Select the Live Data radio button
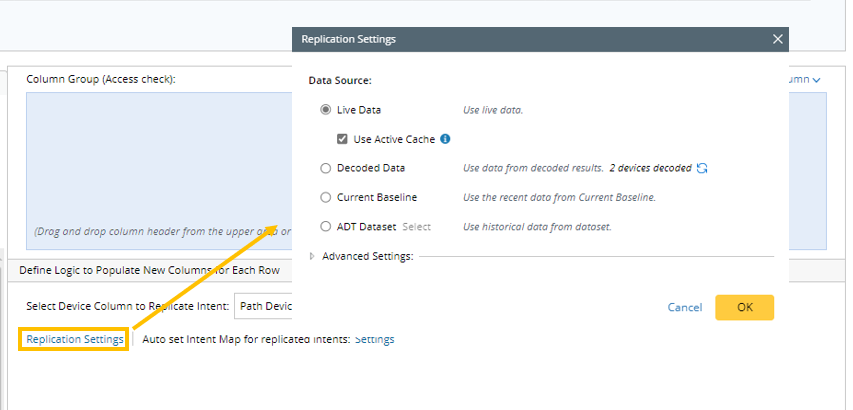 (326, 110)
